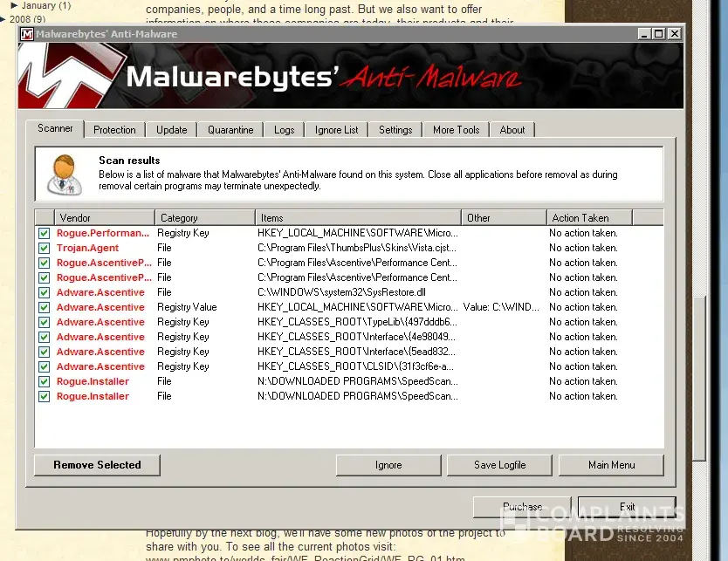Toggle the Rogue.Performan... row checkbox

[x=44, y=234]
